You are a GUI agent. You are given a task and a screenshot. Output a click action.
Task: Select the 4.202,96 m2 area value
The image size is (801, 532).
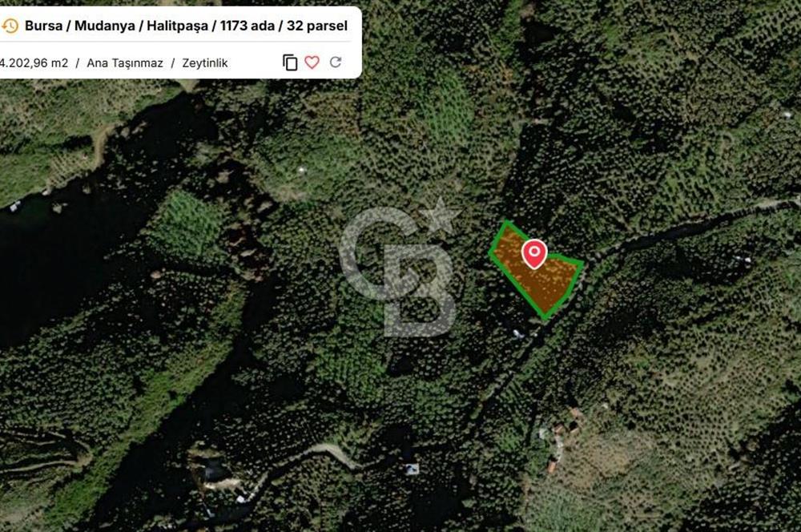pyautogui.click(x=34, y=62)
